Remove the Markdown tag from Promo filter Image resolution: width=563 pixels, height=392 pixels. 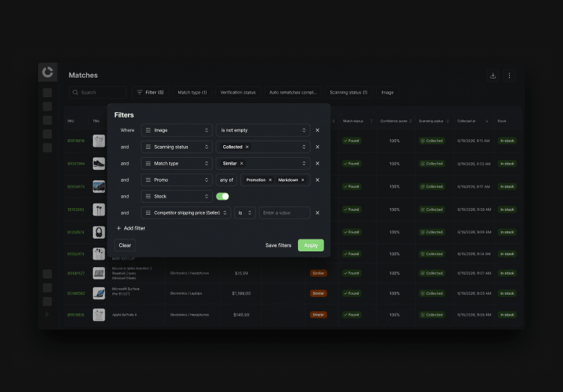point(302,180)
